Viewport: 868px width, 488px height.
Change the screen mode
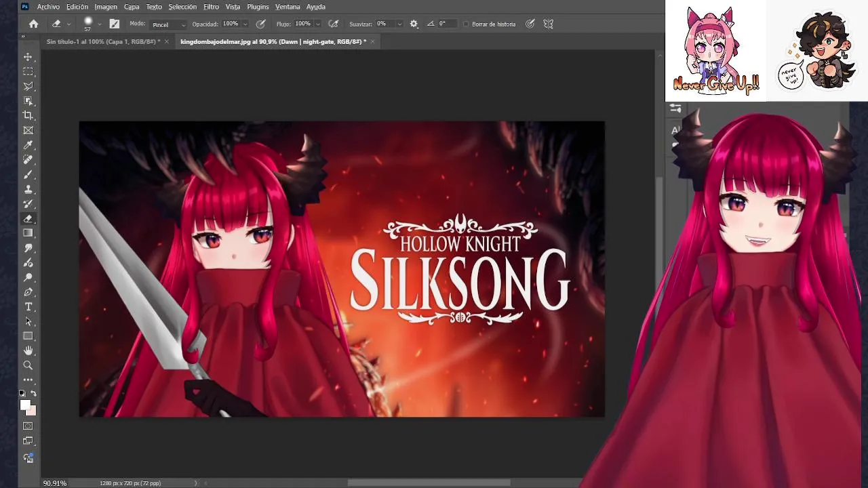pos(28,441)
